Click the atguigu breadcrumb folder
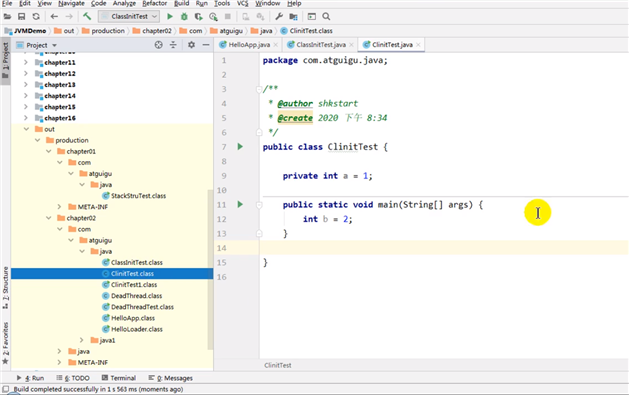 coord(227,31)
